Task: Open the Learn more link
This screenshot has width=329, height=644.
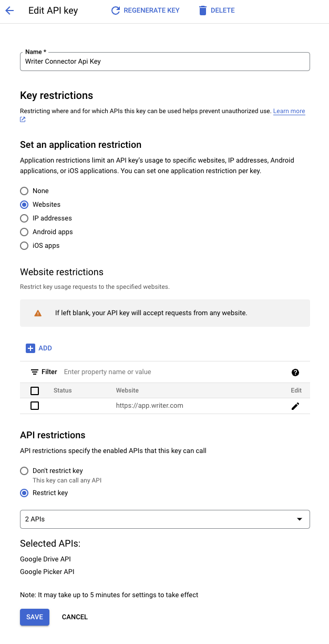Action: pyautogui.click(x=289, y=111)
